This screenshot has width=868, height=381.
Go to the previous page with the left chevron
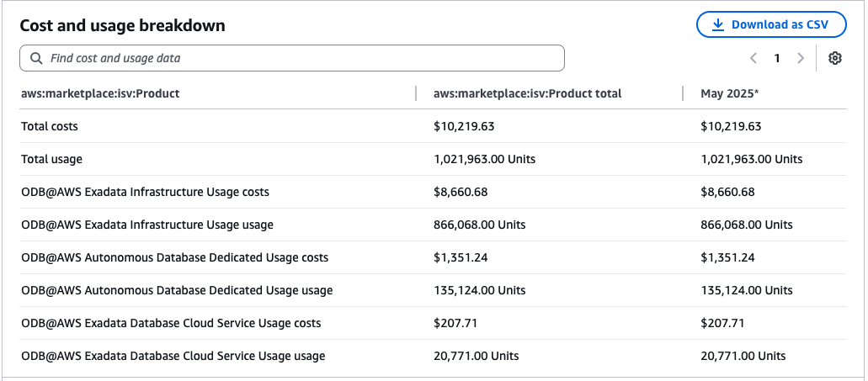(754, 58)
